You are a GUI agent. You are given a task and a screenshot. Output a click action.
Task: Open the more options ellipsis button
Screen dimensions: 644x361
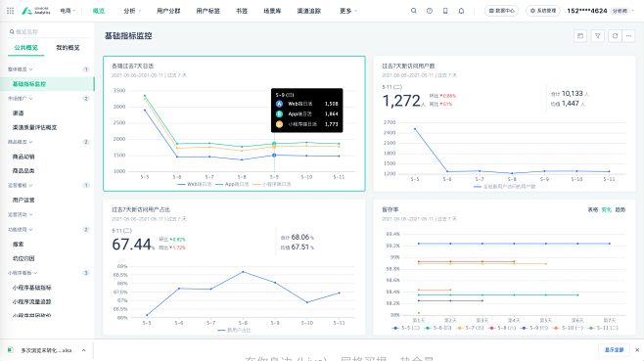click(628, 36)
